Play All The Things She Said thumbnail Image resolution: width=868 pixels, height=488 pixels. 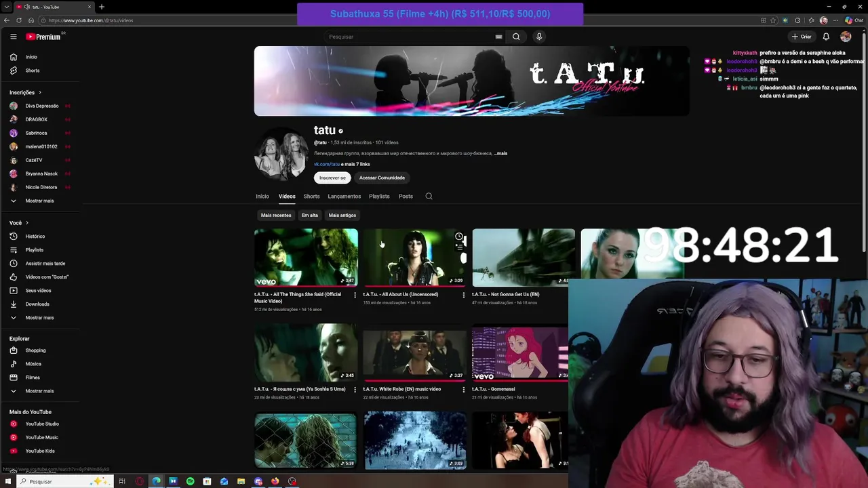point(306,258)
